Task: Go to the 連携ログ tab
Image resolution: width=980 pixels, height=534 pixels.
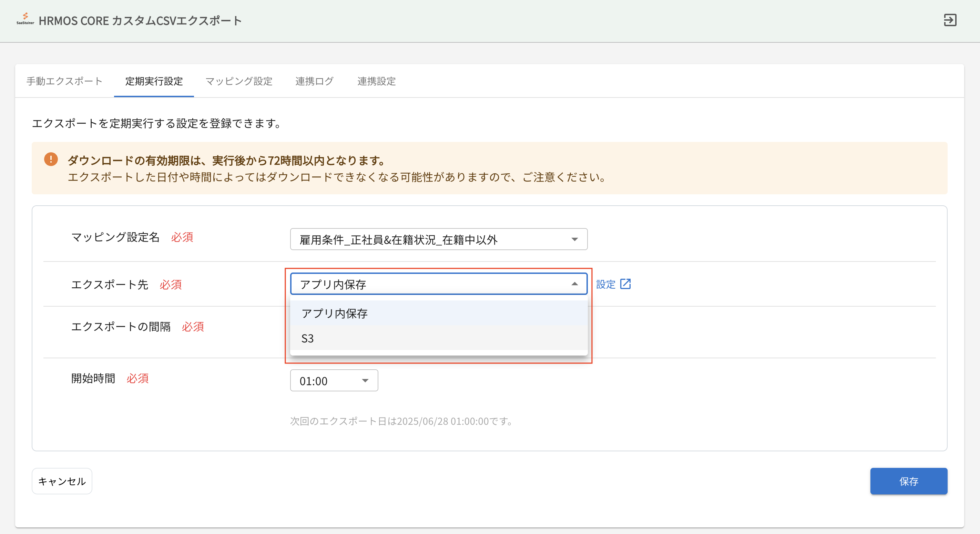Action: click(314, 81)
